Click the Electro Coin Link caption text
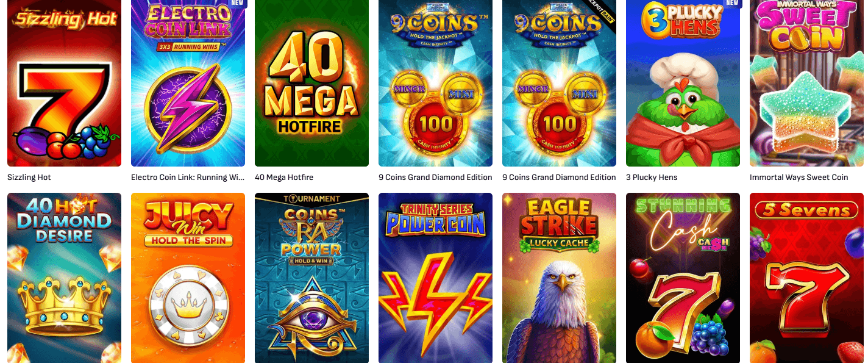Screen dimensions: 868x363 (188, 178)
